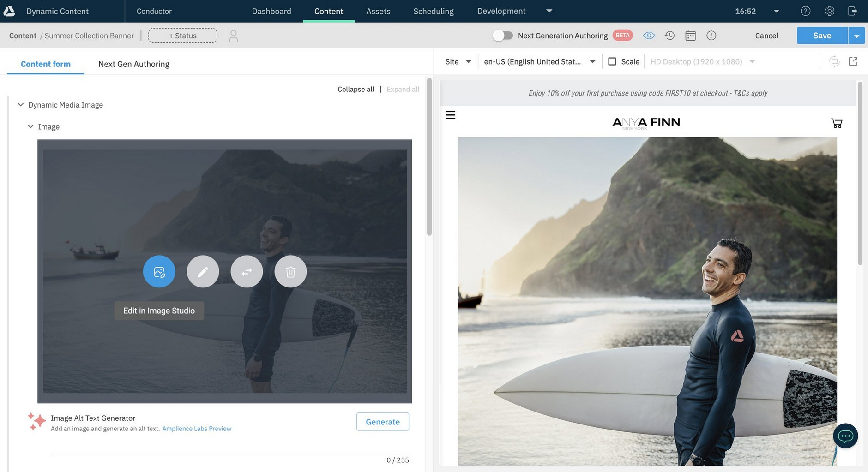The width and height of the screenshot is (868, 472).
Task: Click Generate alt text button
Action: coord(383,422)
